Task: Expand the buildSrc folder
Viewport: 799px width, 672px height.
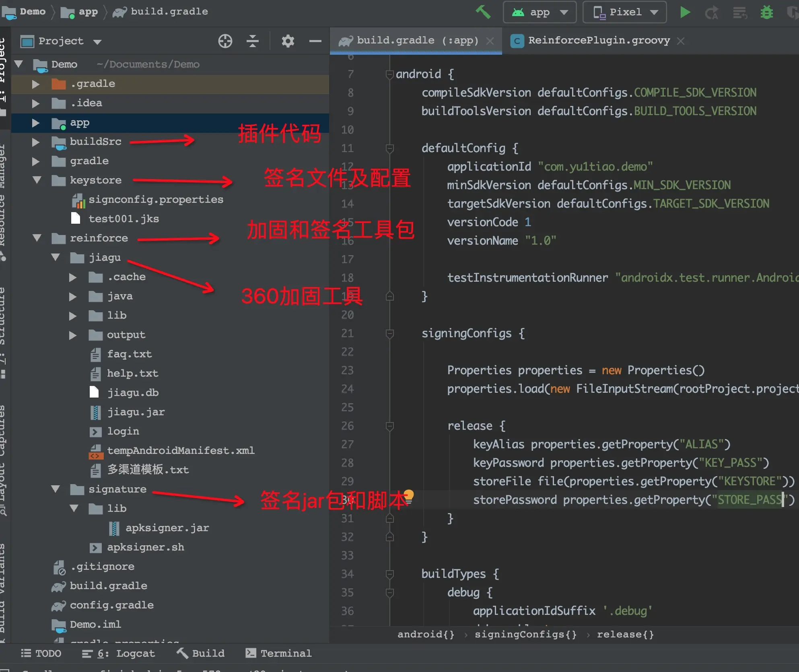Action: [x=36, y=142]
